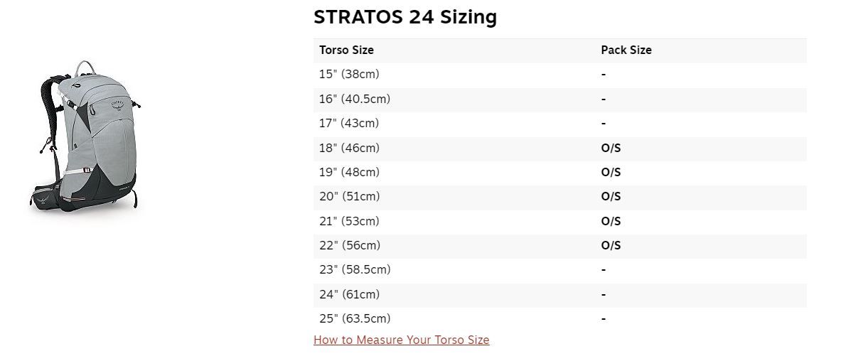
Task: Click the 22" (56cm) torso size row
Action: pos(560,245)
